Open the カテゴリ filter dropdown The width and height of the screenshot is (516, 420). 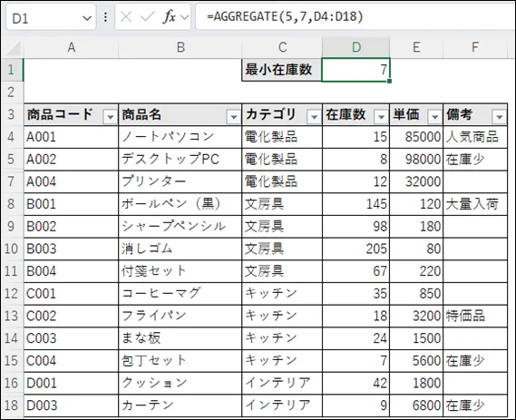coord(314,116)
